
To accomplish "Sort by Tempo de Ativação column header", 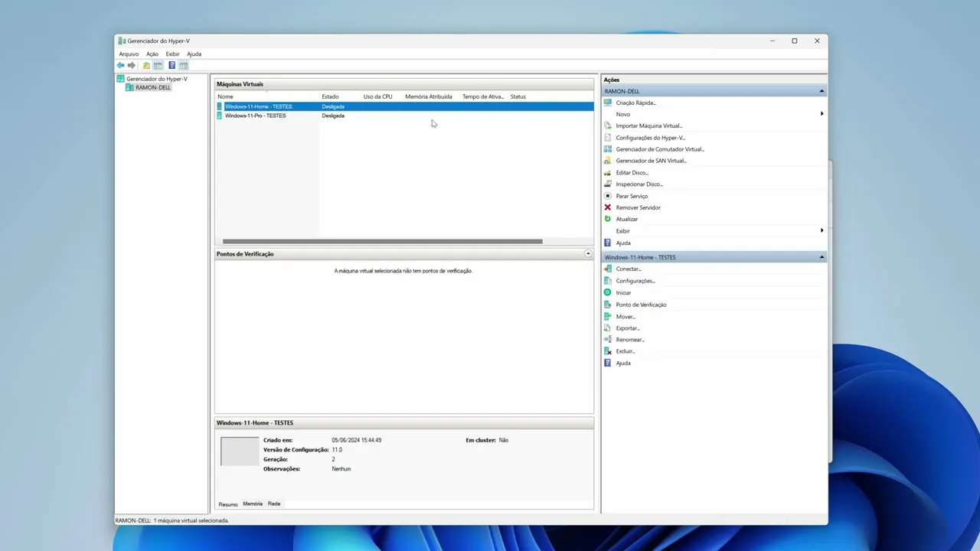I will pyautogui.click(x=484, y=96).
